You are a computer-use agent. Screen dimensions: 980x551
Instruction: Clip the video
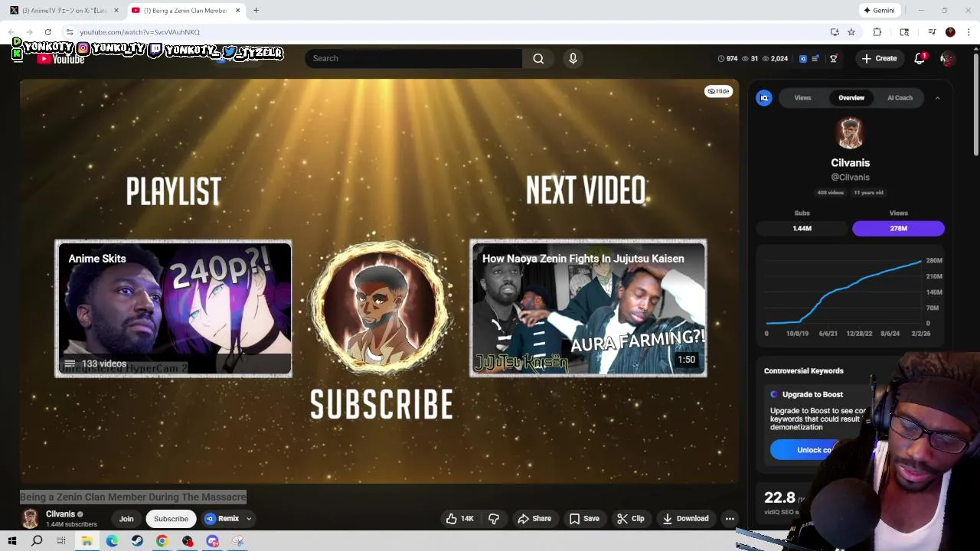[630, 518]
